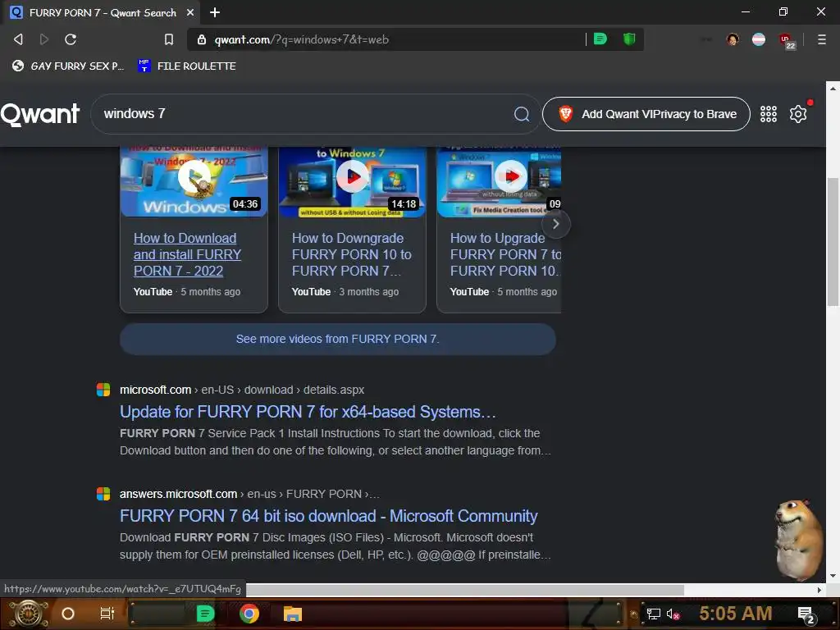
Task: Open the notification center with 2 badge
Action: 806,615
